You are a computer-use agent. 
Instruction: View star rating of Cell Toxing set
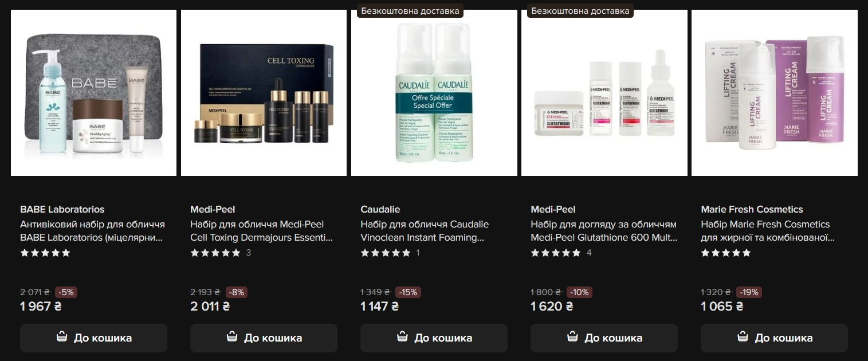[x=215, y=253]
